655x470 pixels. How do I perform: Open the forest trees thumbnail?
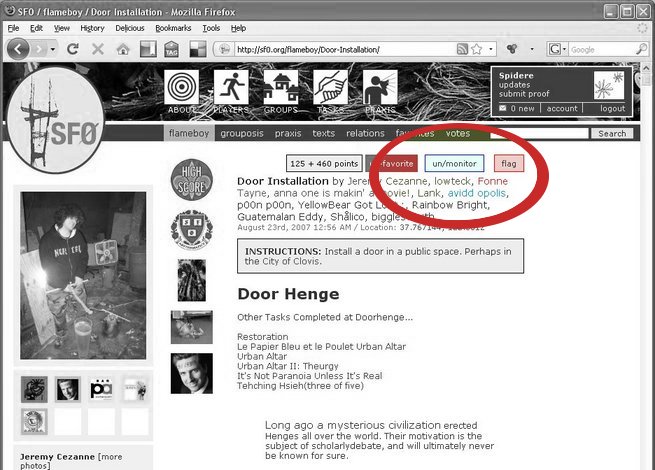(x=192, y=280)
